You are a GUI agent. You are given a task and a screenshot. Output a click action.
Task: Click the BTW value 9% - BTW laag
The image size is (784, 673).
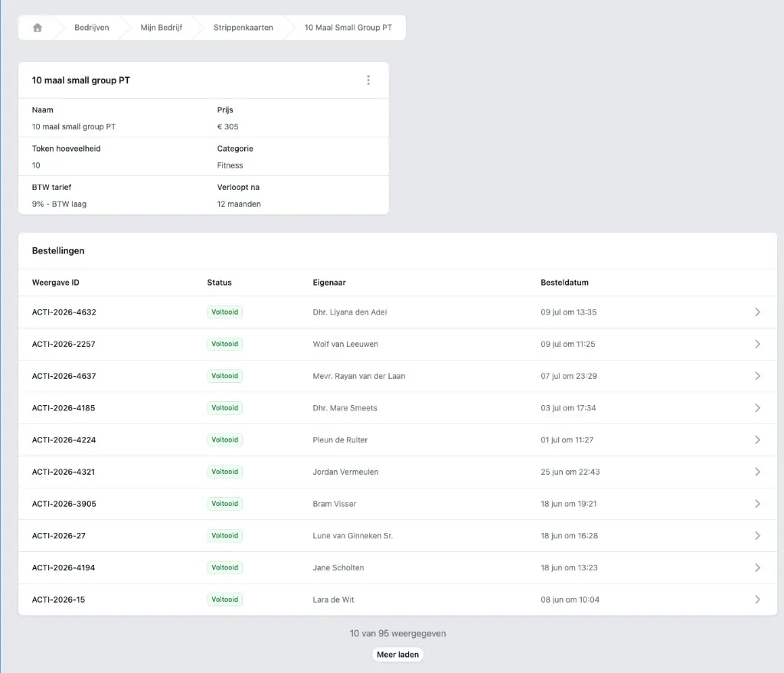point(59,204)
